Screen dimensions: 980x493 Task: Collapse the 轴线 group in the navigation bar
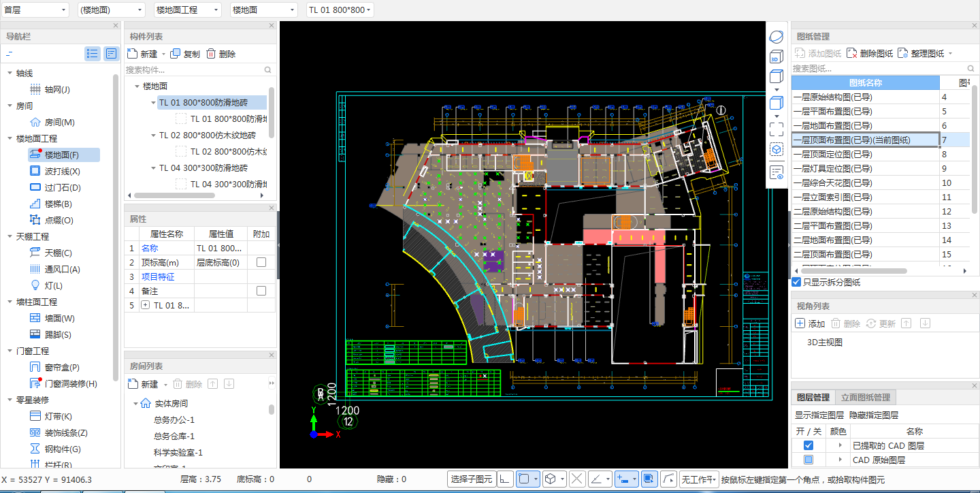10,73
